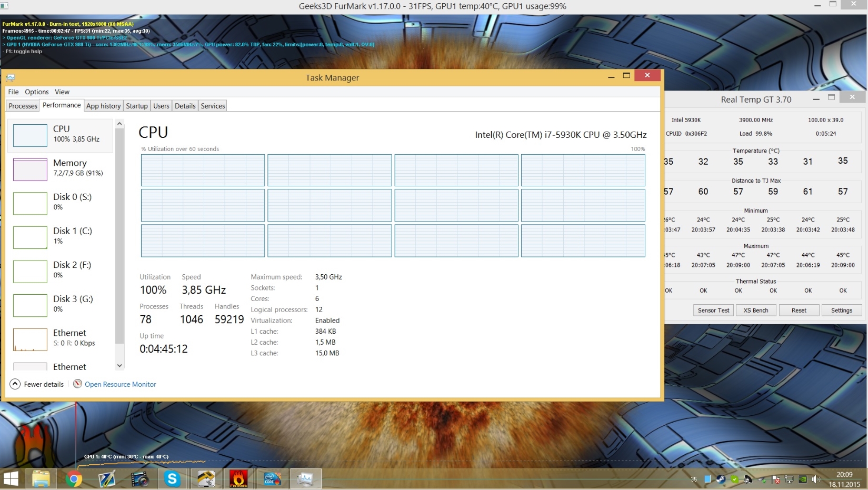Open File Explorer from the taskbar
Viewport: 868px width, 490px height.
41,478
